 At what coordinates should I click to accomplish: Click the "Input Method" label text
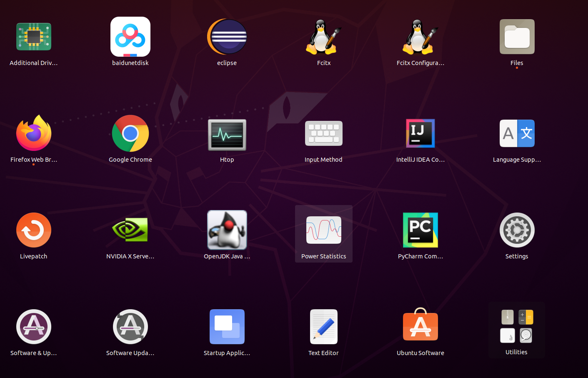click(323, 160)
